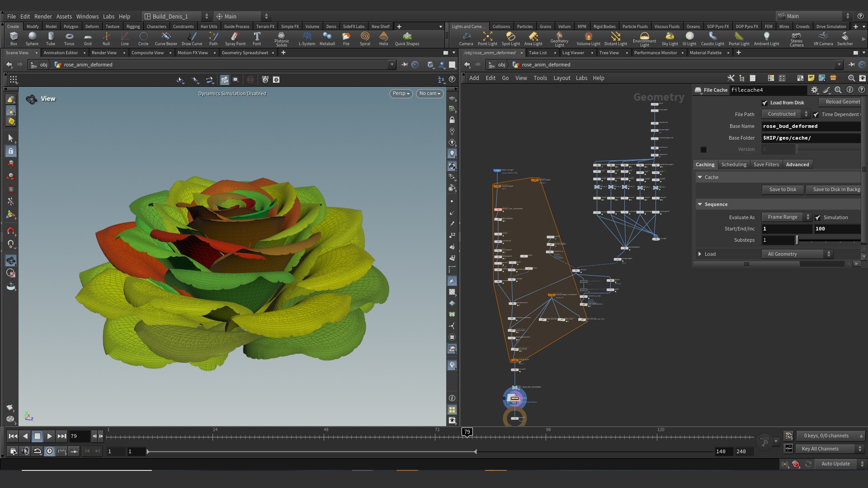Add a Sky Light from shelf

click(670, 38)
